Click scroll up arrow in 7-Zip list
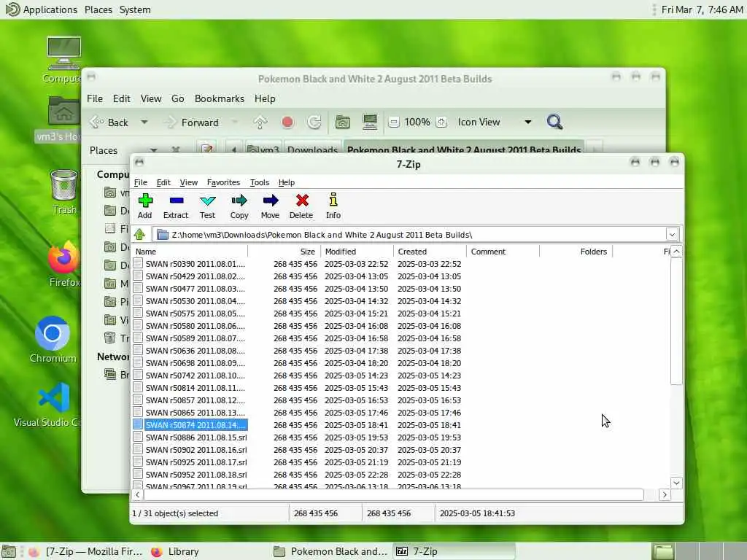 (676, 252)
